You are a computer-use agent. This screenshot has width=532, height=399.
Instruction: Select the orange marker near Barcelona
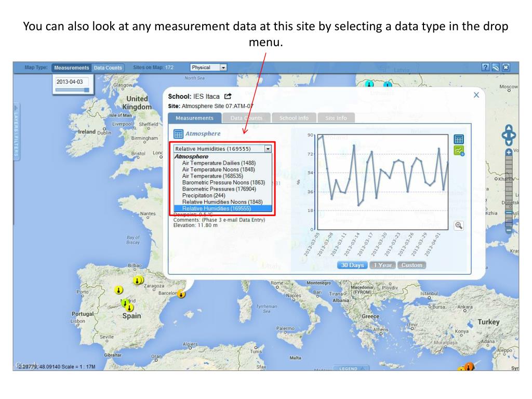181,294
